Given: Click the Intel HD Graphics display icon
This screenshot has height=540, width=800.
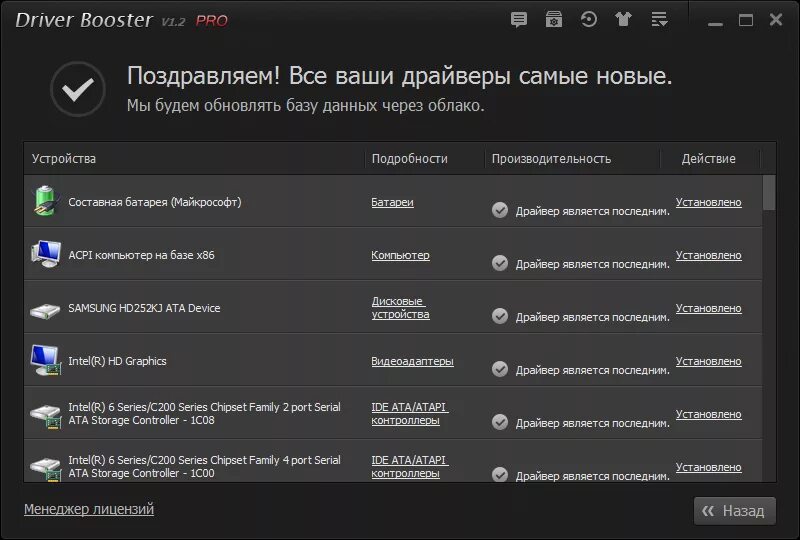Looking at the screenshot, I should coord(46,360).
